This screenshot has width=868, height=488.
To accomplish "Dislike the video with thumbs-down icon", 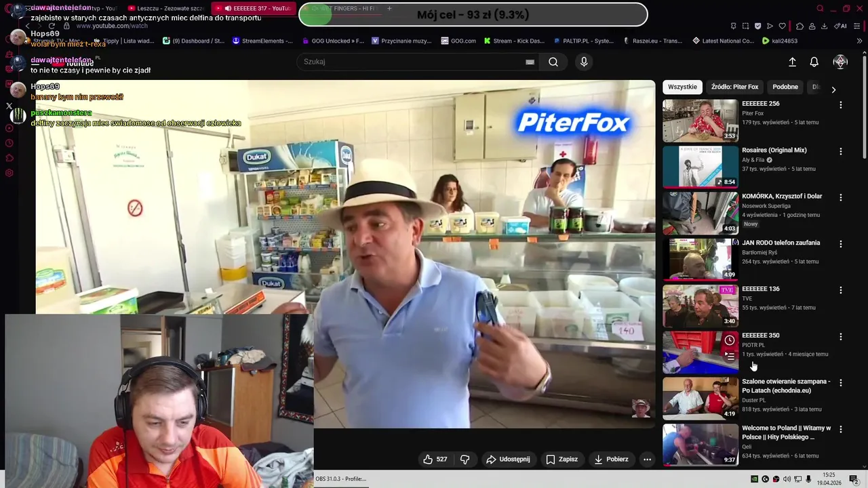I will [x=465, y=459].
